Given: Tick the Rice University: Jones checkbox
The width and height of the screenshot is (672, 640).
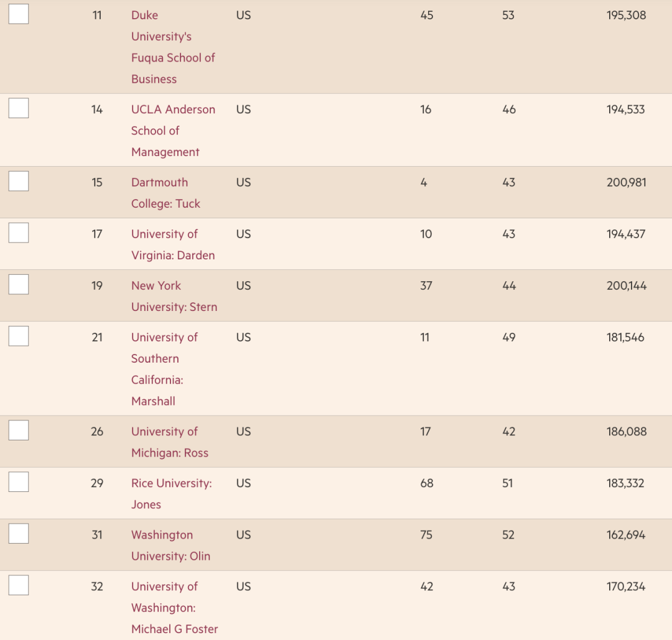Looking at the screenshot, I should click(x=19, y=482).
